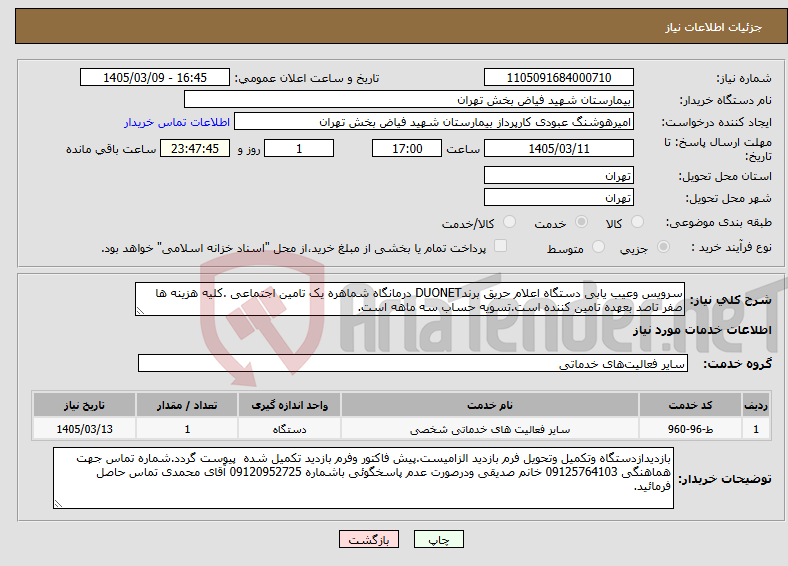Click the کد خدمت column header

691,405
